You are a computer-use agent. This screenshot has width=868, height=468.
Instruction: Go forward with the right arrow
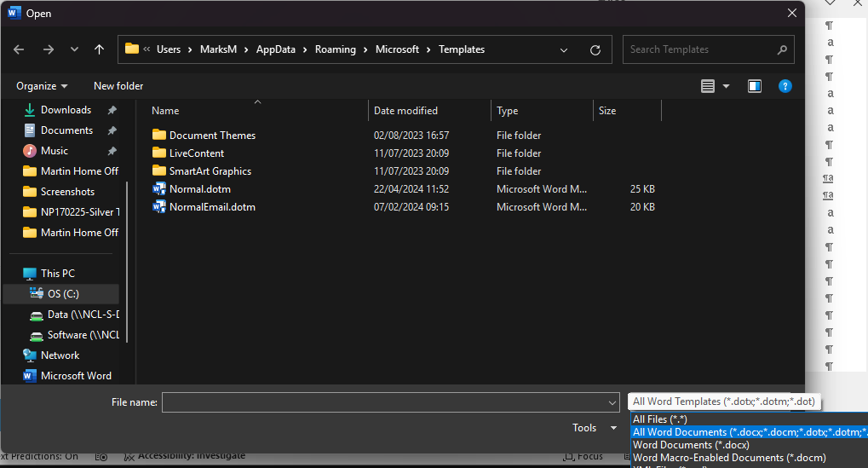click(x=49, y=49)
